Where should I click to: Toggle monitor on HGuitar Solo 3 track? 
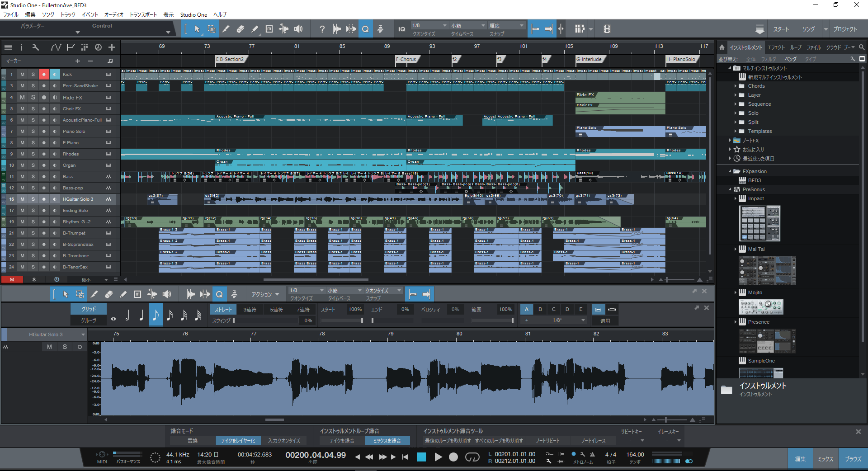(x=55, y=199)
